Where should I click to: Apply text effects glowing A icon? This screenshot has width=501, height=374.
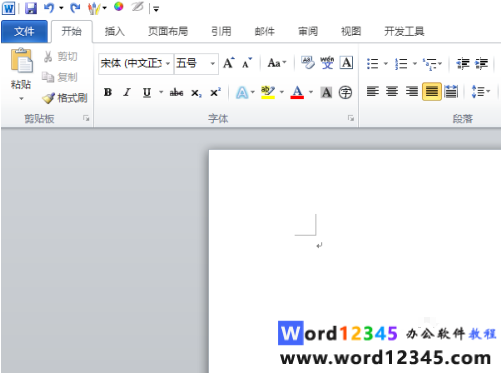242,92
